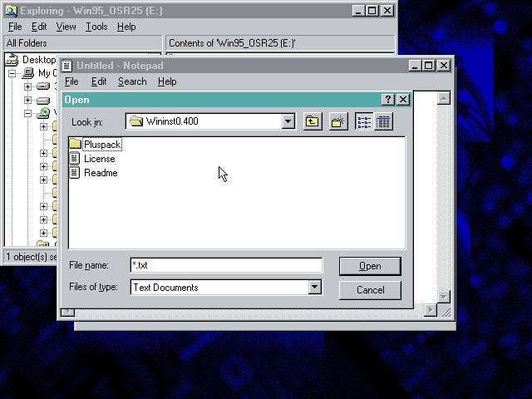
Task: Click Up One Level folder icon
Action: (312, 121)
